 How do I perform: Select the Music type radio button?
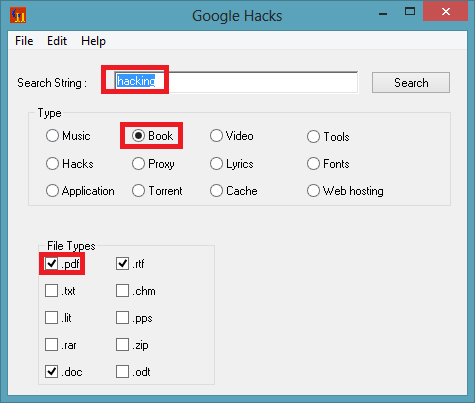pyautogui.click(x=52, y=136)
